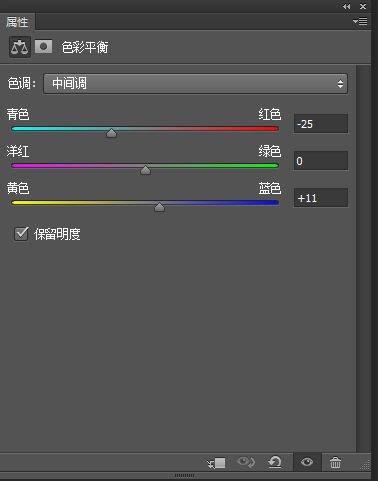Open the 色调 中间调 dropdown
This screenshot has width=378, height=481.
[x=195, y=83]
